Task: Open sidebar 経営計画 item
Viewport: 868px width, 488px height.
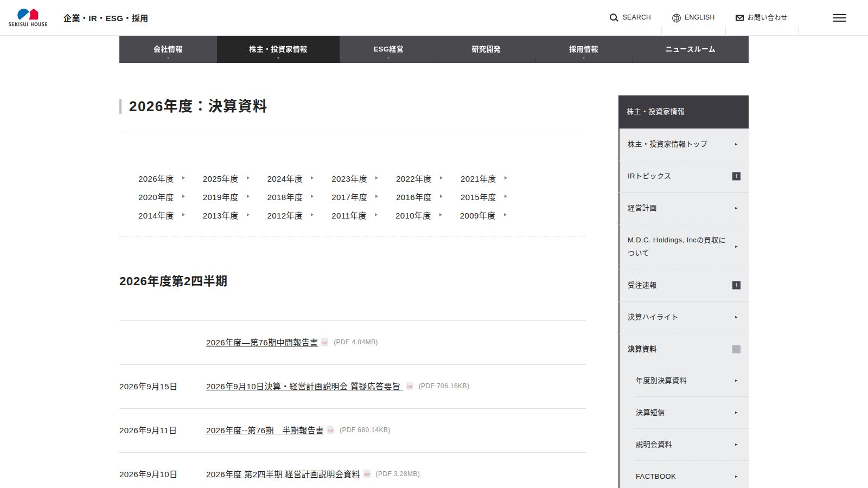Action: (684, 208)
